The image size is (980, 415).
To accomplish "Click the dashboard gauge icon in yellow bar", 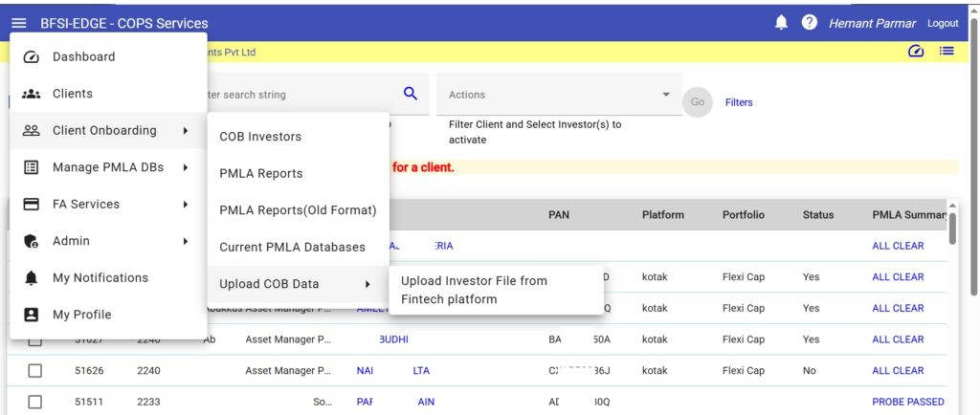I will 916,52.
